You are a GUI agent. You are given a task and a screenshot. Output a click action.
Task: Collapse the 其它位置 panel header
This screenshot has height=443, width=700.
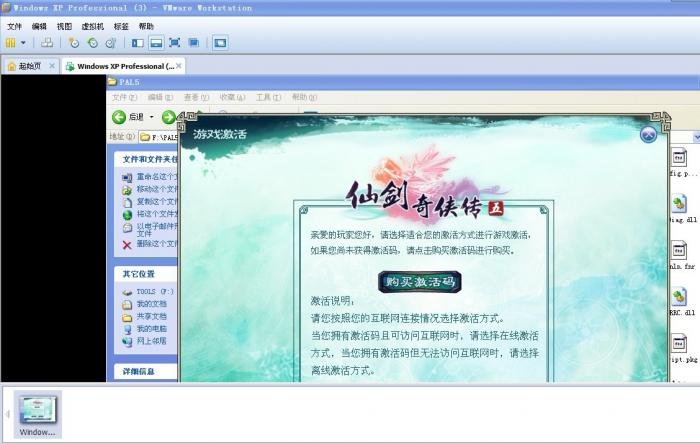146,274
